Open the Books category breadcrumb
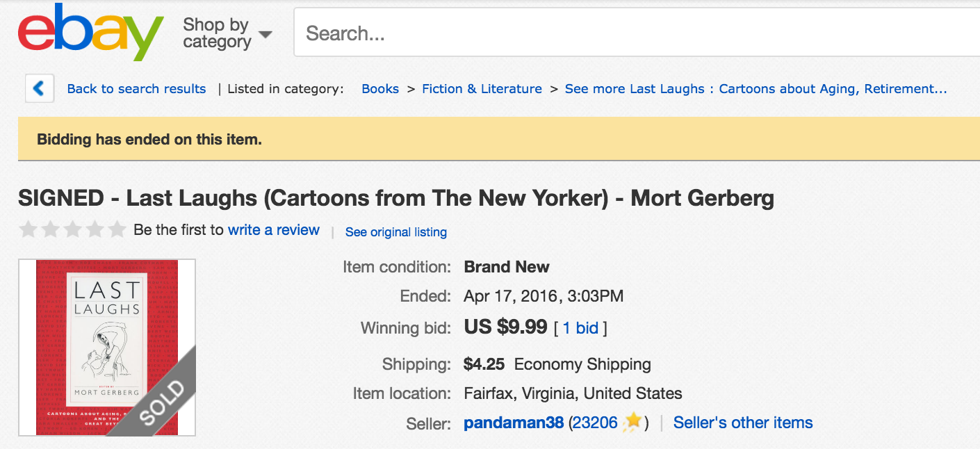 [x=380, y=89]
